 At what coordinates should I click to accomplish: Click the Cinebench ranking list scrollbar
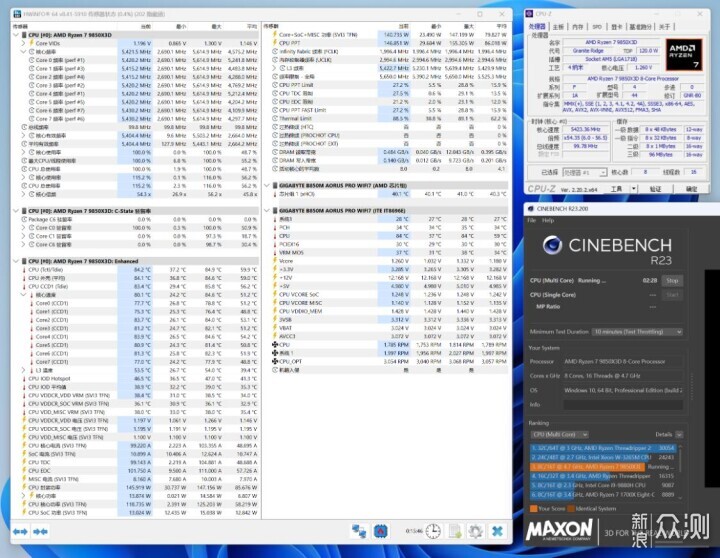[681, 471]
